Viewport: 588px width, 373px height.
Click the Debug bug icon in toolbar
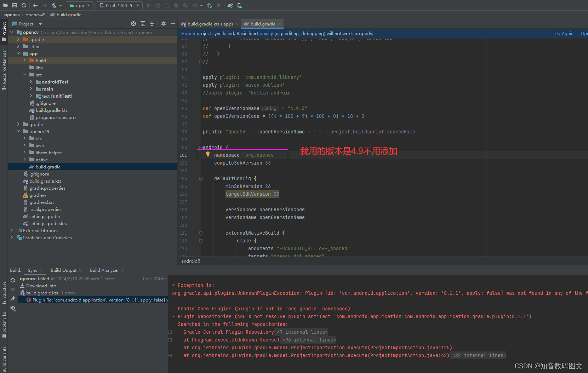[176, 5]
